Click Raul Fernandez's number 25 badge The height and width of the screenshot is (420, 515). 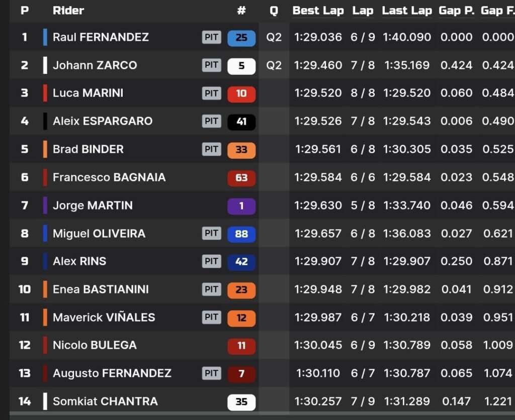[241, 38]
